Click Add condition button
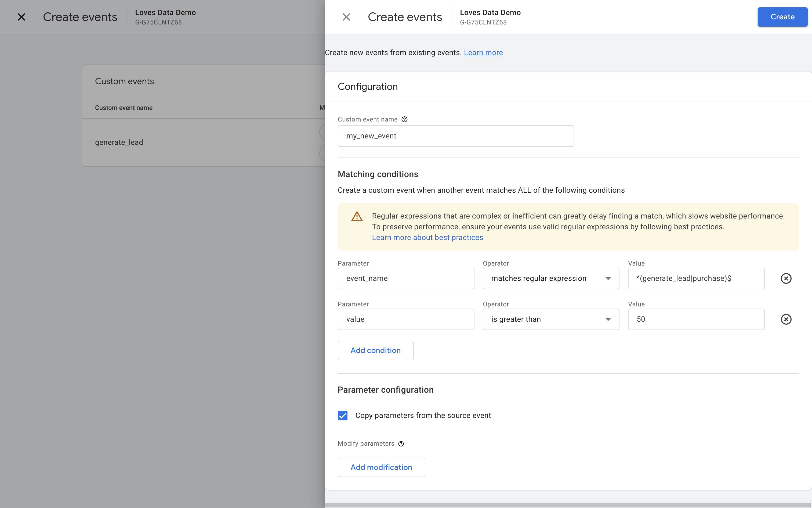Image resolution: width=812 pixels, height=508 pixels. [375, 350]
